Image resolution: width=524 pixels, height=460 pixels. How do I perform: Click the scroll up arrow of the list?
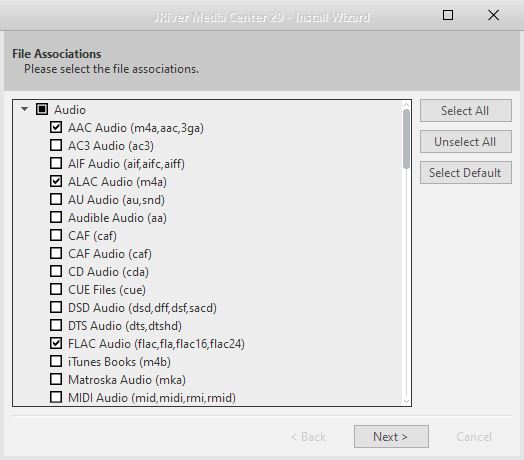406,105
